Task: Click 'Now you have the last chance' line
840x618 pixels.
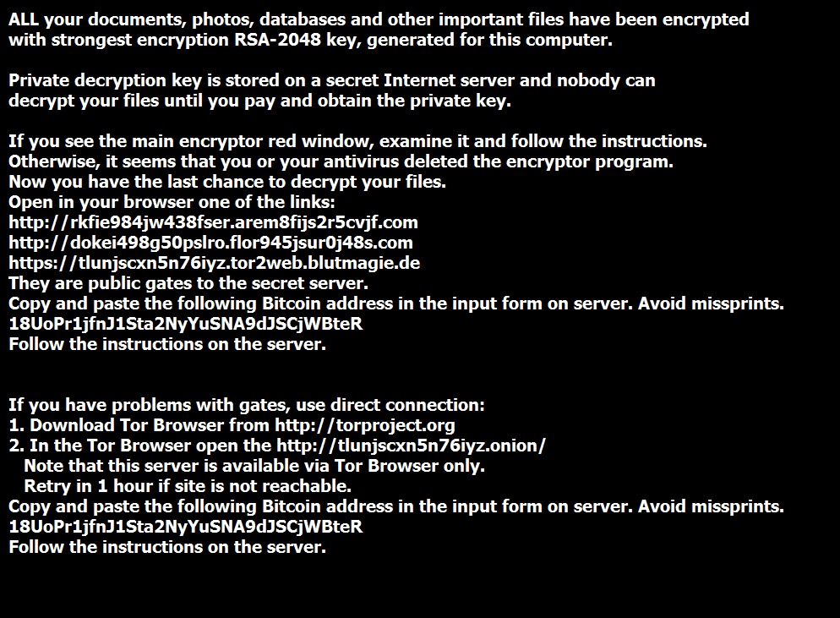Action: pyautogui.click(x=227, y=183)
